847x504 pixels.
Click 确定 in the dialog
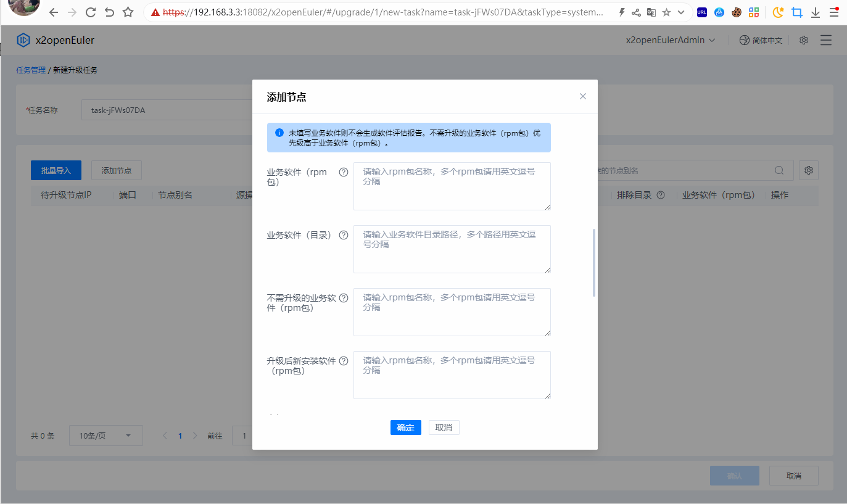406,428
